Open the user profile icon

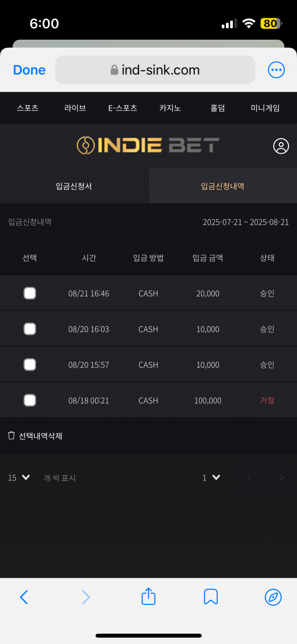pos(281,146)
